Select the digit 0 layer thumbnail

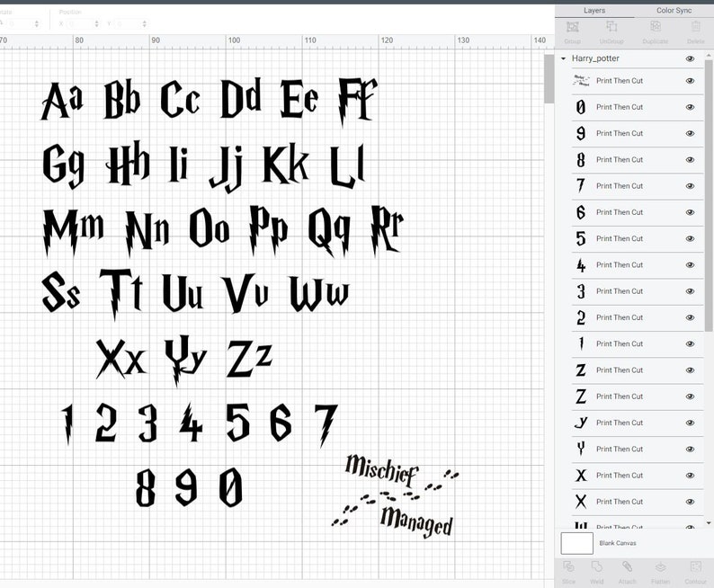(x=581, y=107)
